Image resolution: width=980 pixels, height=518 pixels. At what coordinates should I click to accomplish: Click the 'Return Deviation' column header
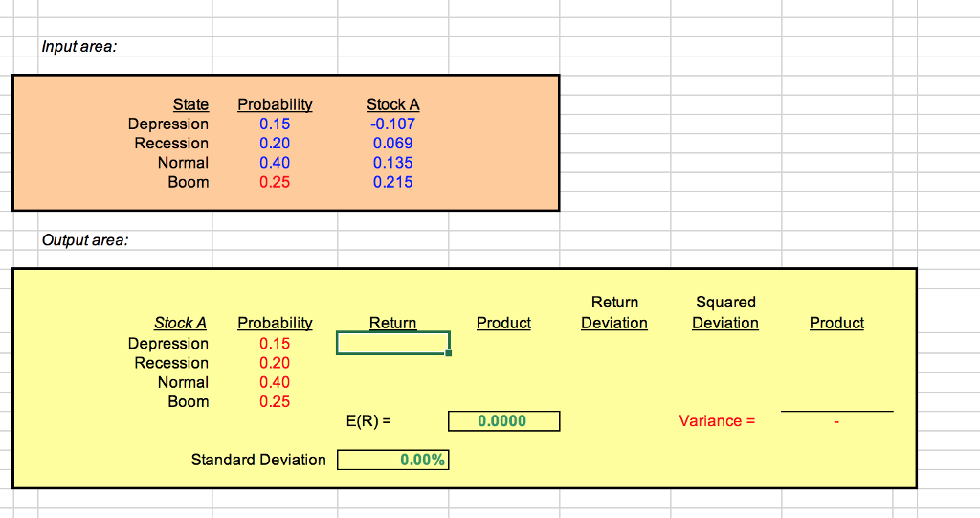point(614,313)
